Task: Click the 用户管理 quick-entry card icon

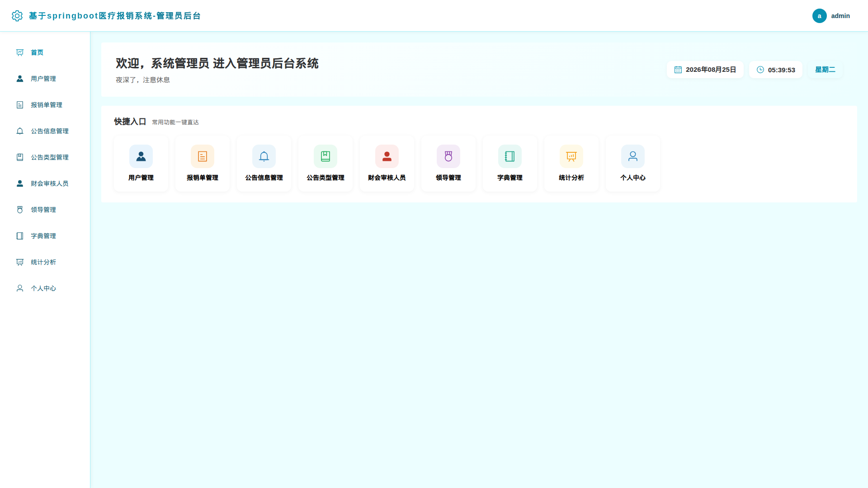Action: [x=141, y=156]
